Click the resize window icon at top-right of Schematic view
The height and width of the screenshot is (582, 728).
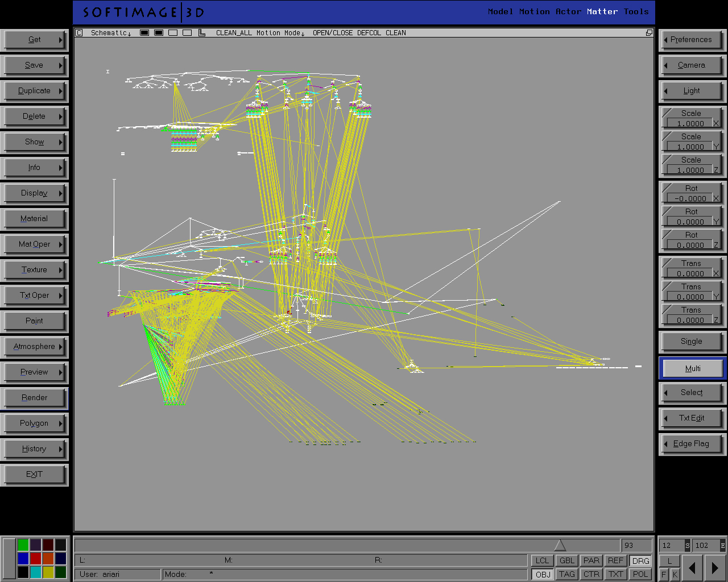point(649,33)
